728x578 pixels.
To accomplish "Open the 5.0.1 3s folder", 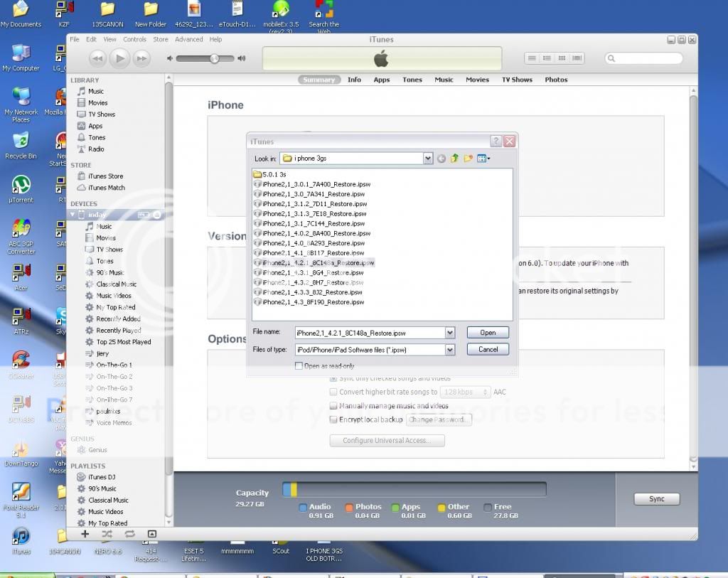I will point(269,175).
